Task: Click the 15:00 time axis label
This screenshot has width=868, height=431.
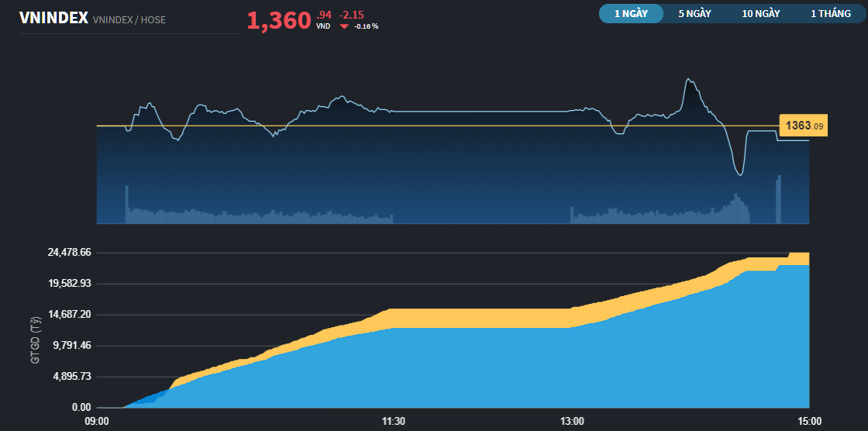Action: [809, 421]
